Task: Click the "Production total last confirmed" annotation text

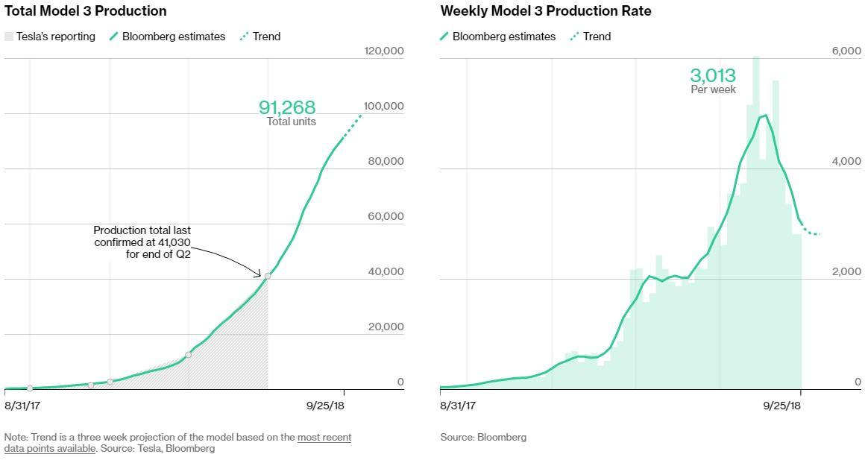Action: tap(142, 242)
